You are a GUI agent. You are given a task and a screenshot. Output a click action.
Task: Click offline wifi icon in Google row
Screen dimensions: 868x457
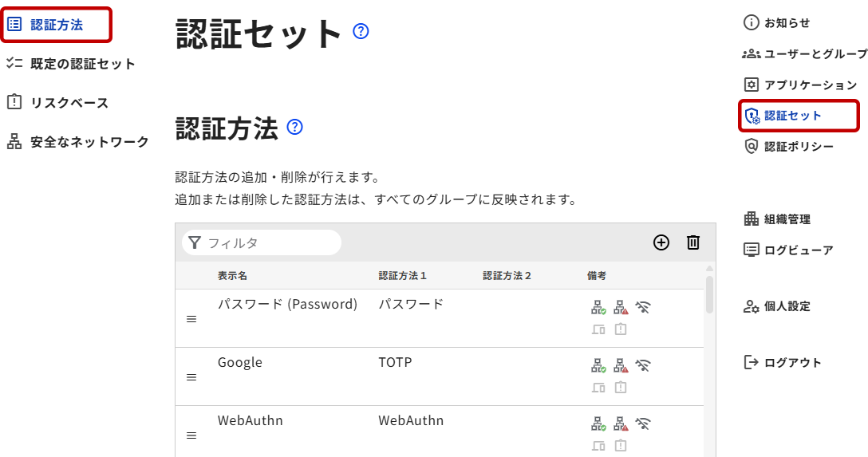tap(643, 365)
